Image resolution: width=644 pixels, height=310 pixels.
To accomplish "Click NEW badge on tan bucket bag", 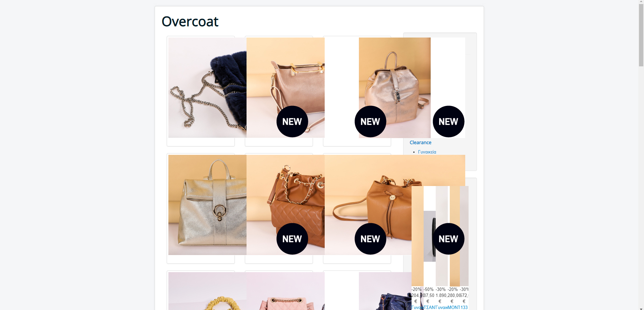I will tap(370, 239).
